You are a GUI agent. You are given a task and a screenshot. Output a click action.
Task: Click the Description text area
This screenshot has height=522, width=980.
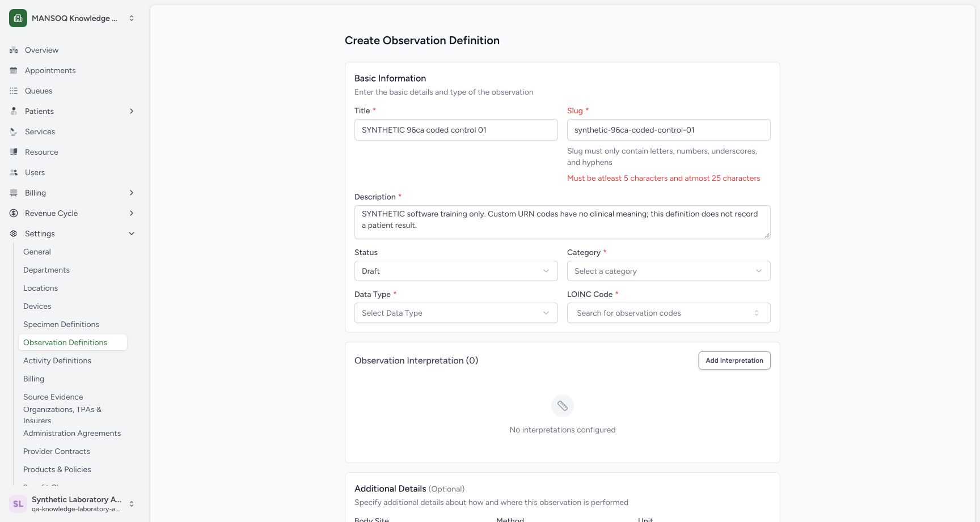coord(563,222)
